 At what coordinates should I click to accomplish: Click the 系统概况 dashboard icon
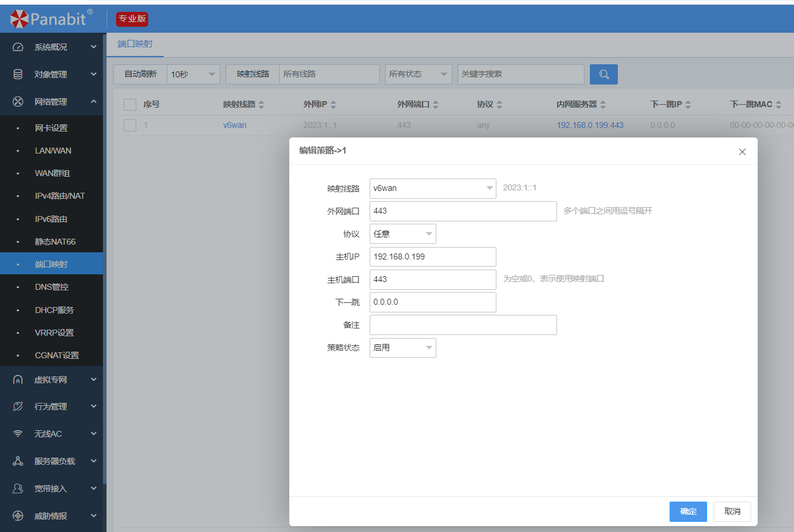point(18,47)
